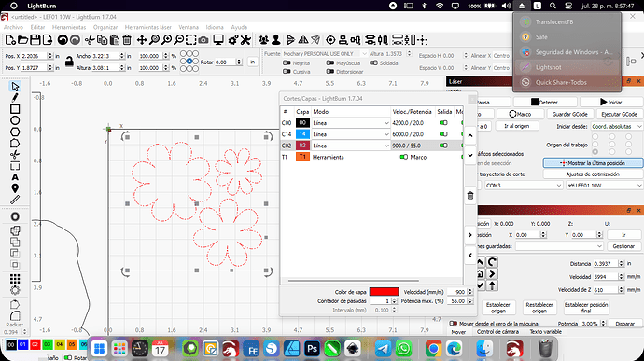Open the camera capture icon

(x=203, y=40)
